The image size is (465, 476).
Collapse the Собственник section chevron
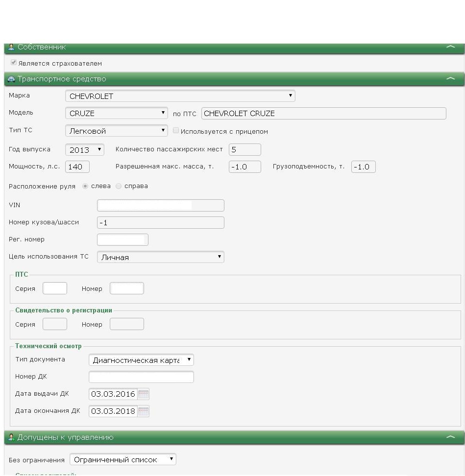pyautogui.click(x=450, y=47)
